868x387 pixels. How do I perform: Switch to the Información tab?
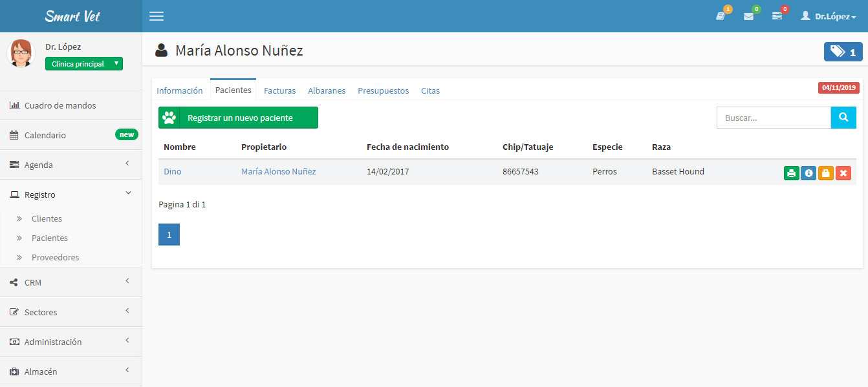[x=180, y=90]
